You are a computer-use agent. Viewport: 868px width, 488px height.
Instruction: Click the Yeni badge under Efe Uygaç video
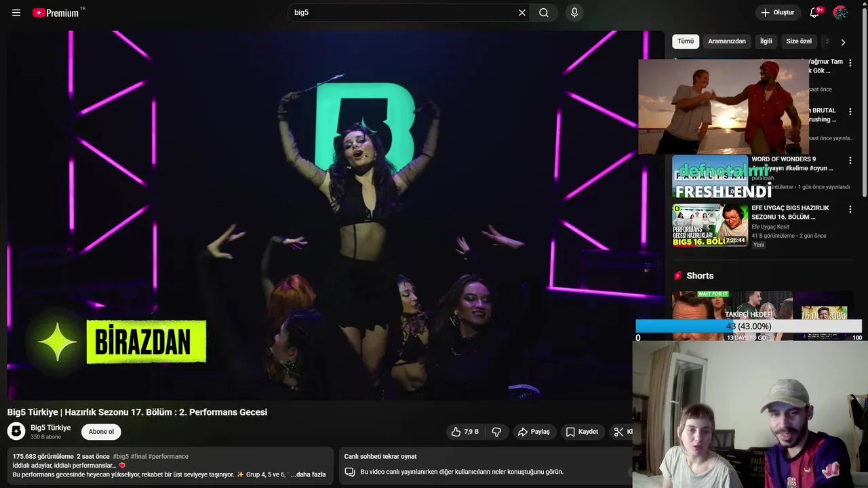tap(759, 245)
